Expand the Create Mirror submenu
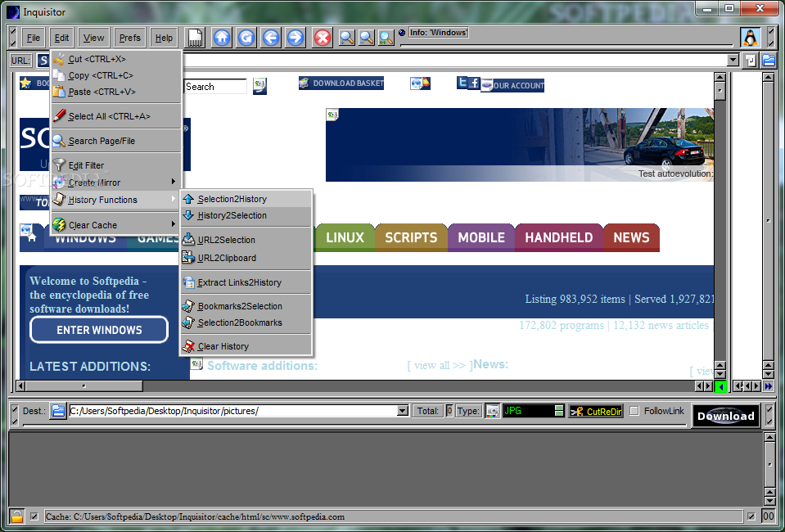Image resolution: width=785 pixels, height=532 pixels. tap(115, 183)
